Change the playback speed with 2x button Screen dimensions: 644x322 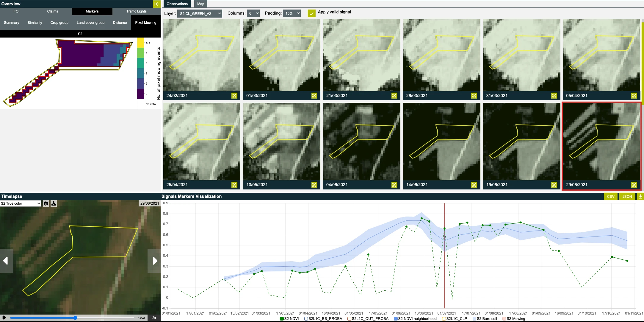coord(154,318)
